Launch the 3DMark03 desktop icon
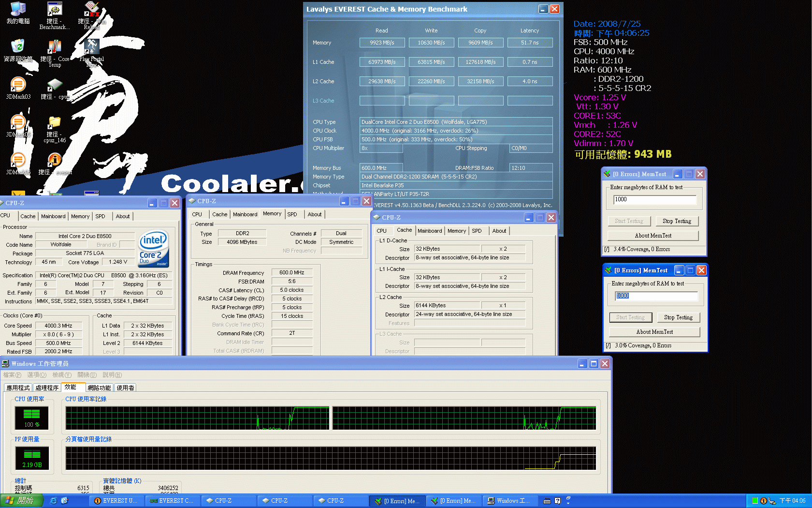The image size is (812, 508). (18, 89)
